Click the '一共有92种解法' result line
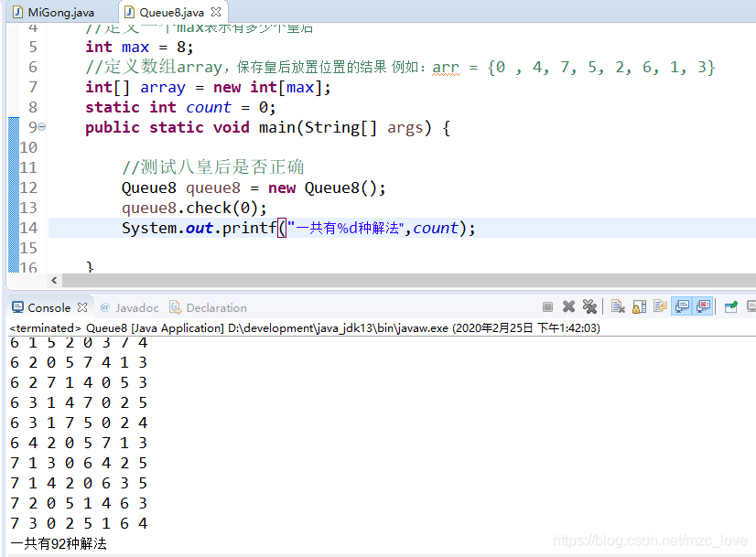The height and width of the screenshot is (557, 756). tap(59, 543)
